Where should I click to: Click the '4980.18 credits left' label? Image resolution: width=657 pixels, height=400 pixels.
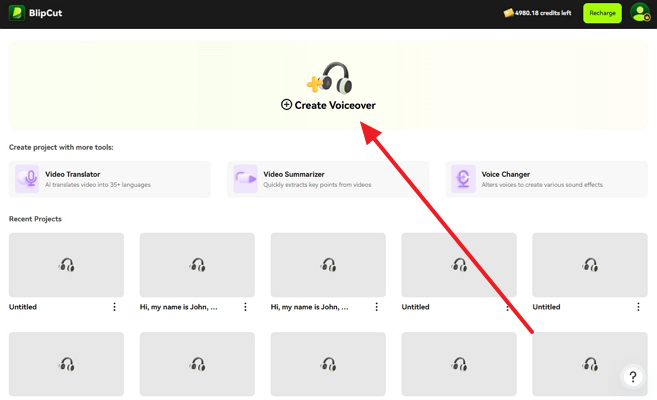(x=543, y=13)
